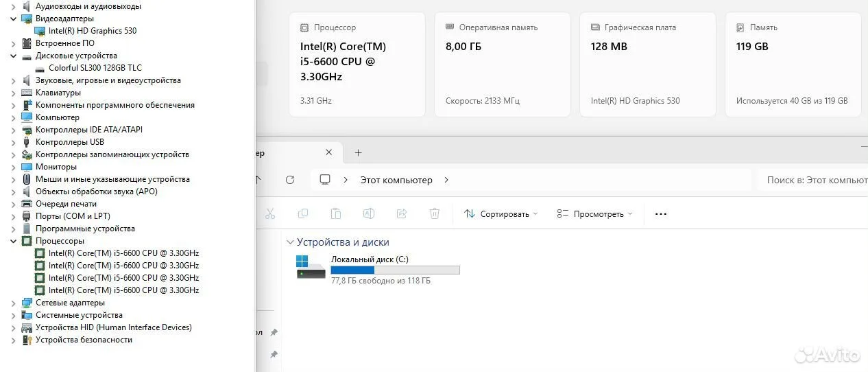Click Этот компьютер in the address breadcrumb
The height and width of the screenshot is (372, 868).
click(x=396, y=180)
